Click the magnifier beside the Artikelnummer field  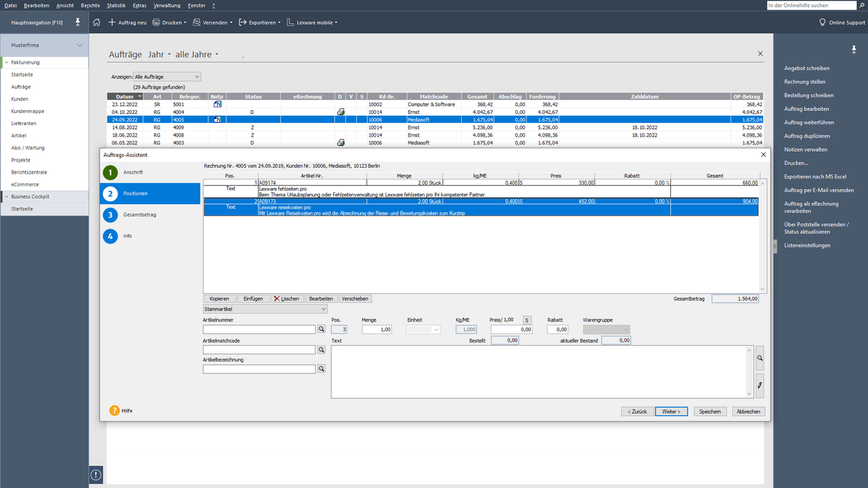(x=322, y=329)
